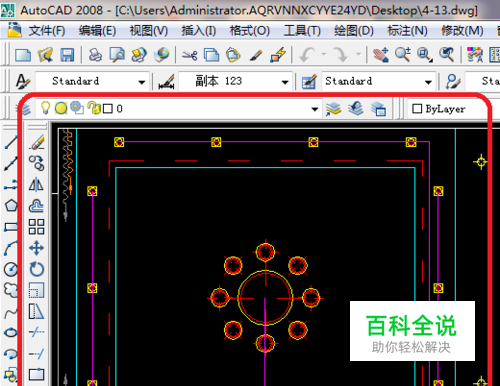Viewport: 500px width, 386px height.
Task: Open the 格式(O) menu
Action: 250,31
